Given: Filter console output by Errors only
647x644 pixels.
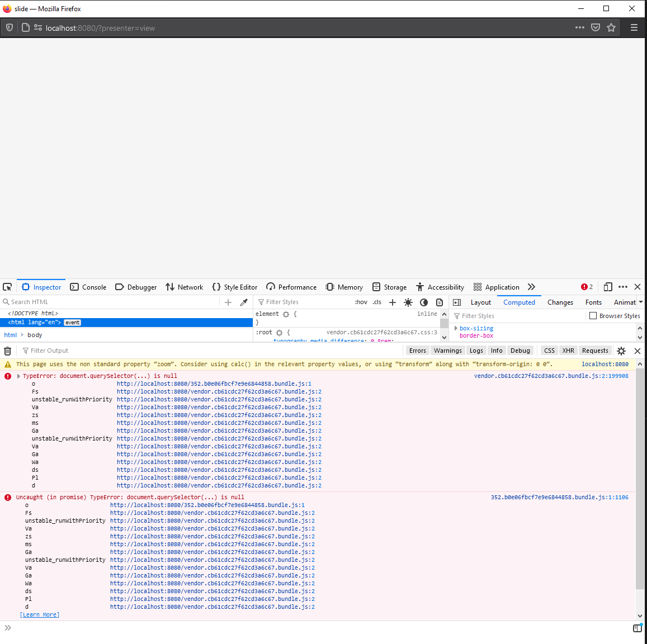Looking at the screenshot, I should pos(417,350).
